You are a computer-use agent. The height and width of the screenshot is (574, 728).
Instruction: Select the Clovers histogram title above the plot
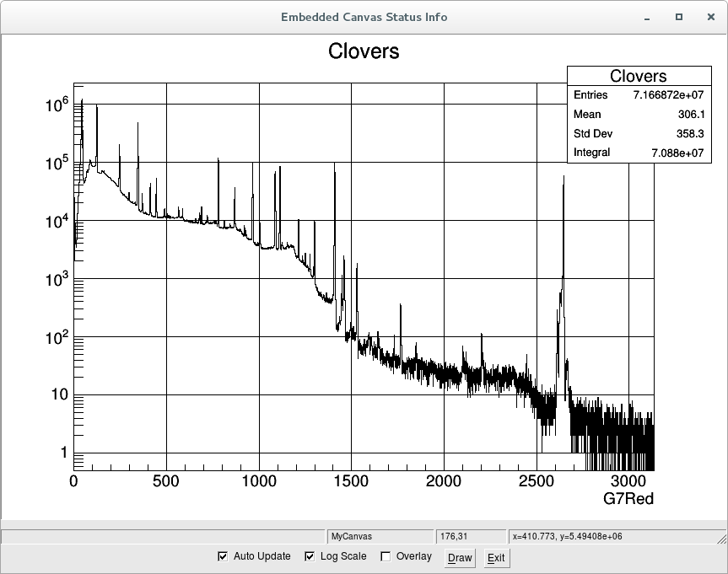click(364, 51)
